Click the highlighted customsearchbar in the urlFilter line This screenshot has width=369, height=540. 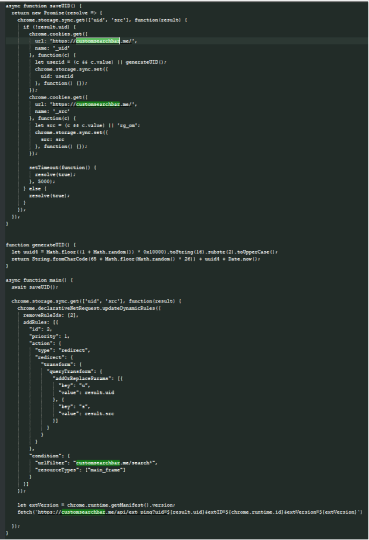98,463
